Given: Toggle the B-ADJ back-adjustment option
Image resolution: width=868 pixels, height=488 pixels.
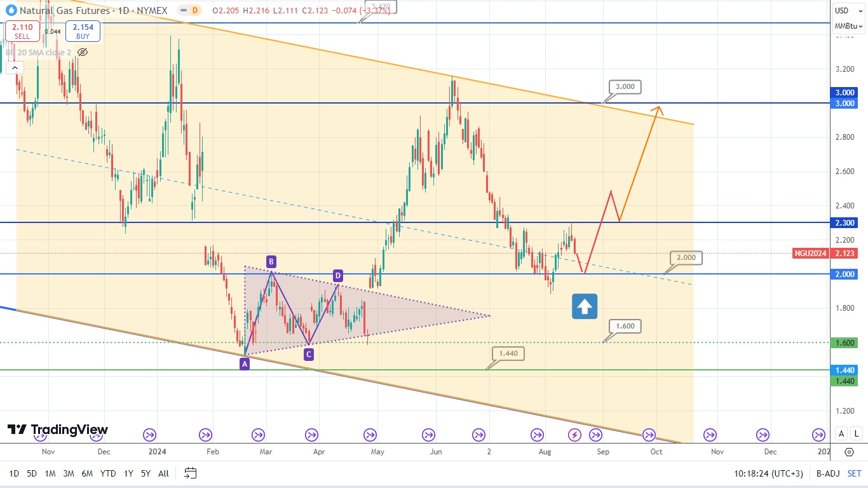Looking at the screenshot, I should (x=827, y=473).
